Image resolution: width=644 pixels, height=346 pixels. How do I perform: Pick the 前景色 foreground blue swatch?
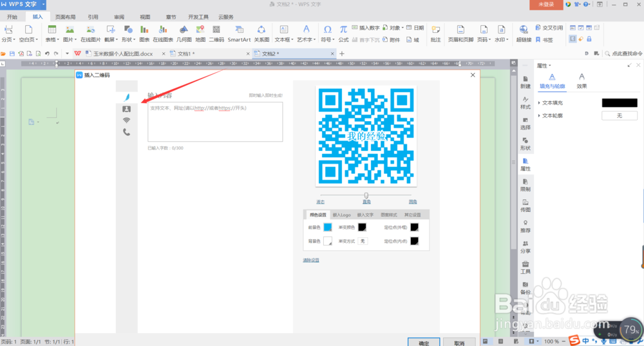coord(328,227)
